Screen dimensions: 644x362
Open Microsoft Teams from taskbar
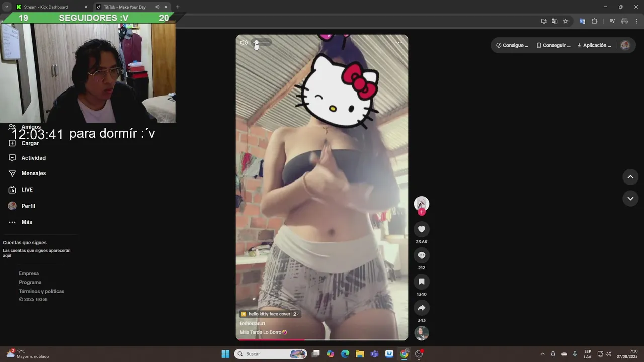tap(374, 354)
